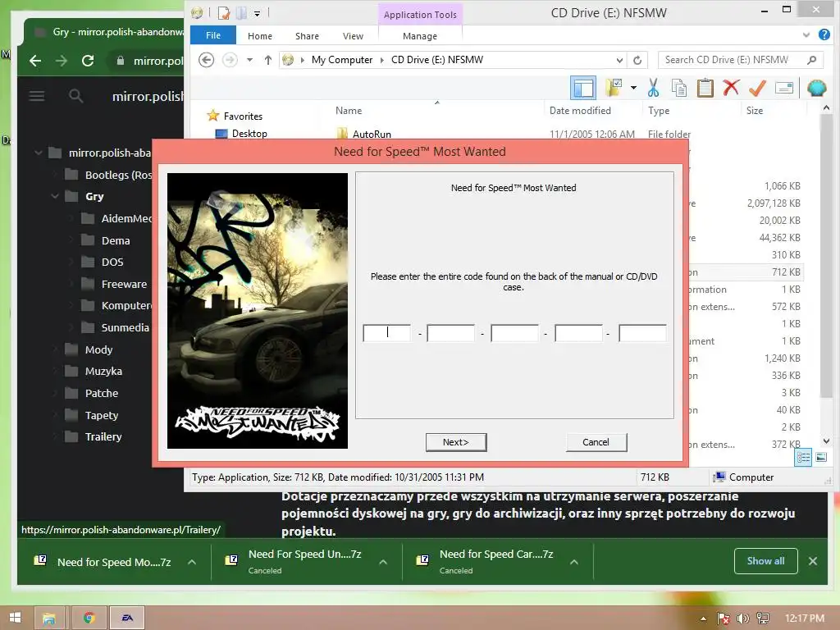Click the orange checkmark Properties icon
This screenshot has height=630, width=840.
coord(757,87)
